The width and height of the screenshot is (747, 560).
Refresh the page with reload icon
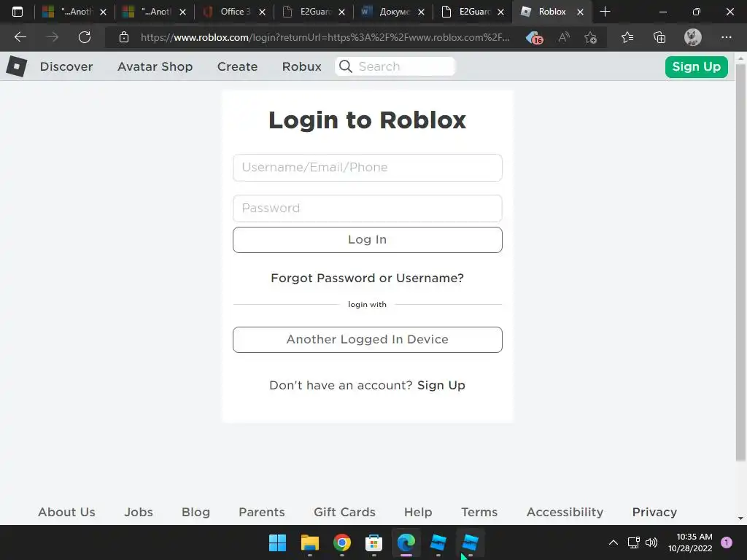[85, 37]
